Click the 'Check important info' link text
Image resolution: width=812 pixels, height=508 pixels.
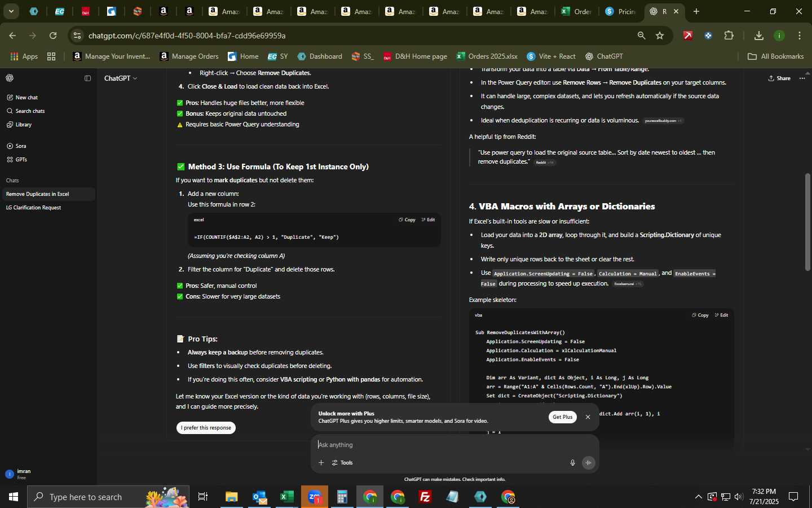click(x=484, y=479)
